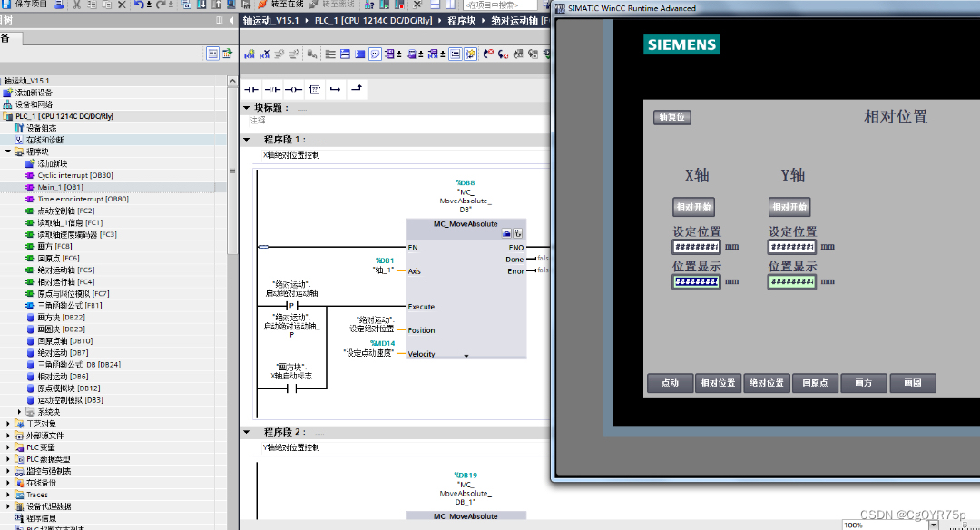Click 轴复位 button in WinCC runtime
The height and width of the screenshot is (530, 980).
pos(672,117)
